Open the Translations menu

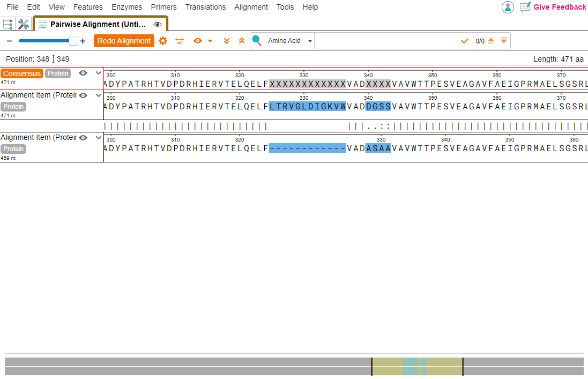(205, 7)
